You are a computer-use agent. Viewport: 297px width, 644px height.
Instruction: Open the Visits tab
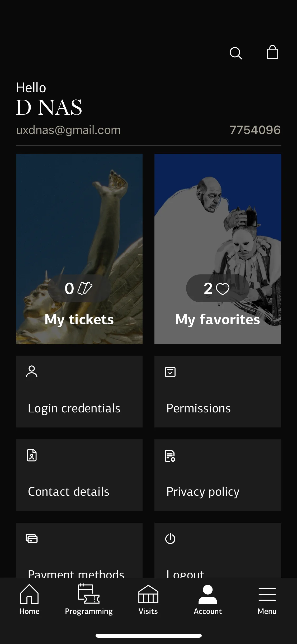point(148,600)
